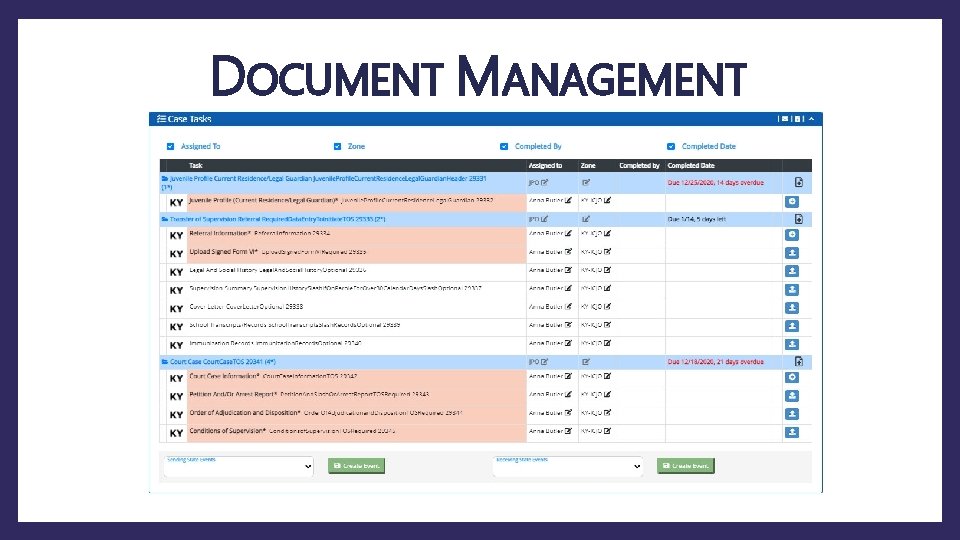Click Create Event beside Receiving State Events

(x=686, y=466)
